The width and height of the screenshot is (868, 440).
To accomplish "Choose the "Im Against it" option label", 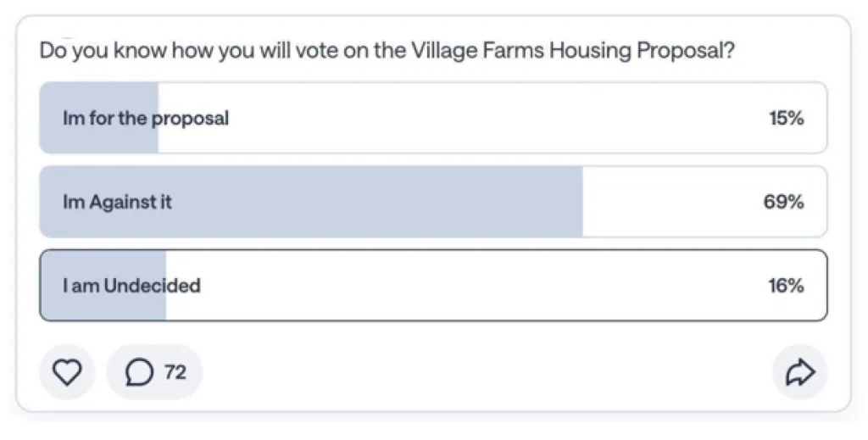I will click(x=117, y=202).
